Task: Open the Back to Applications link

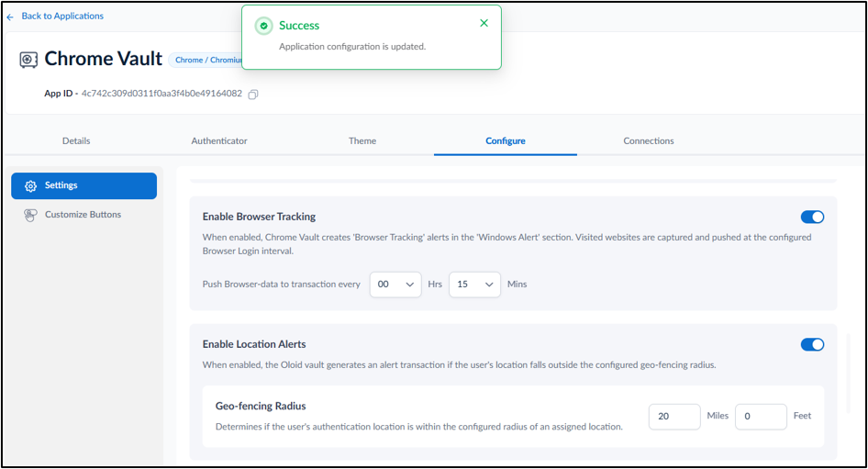Action: click(x=62, y=16)
